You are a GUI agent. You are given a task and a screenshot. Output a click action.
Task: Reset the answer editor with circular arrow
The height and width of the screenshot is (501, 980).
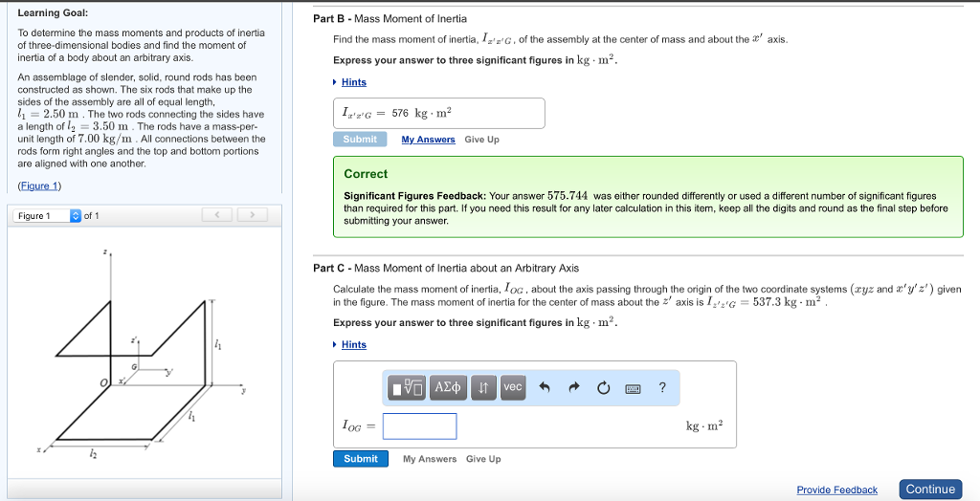[603, 388]
